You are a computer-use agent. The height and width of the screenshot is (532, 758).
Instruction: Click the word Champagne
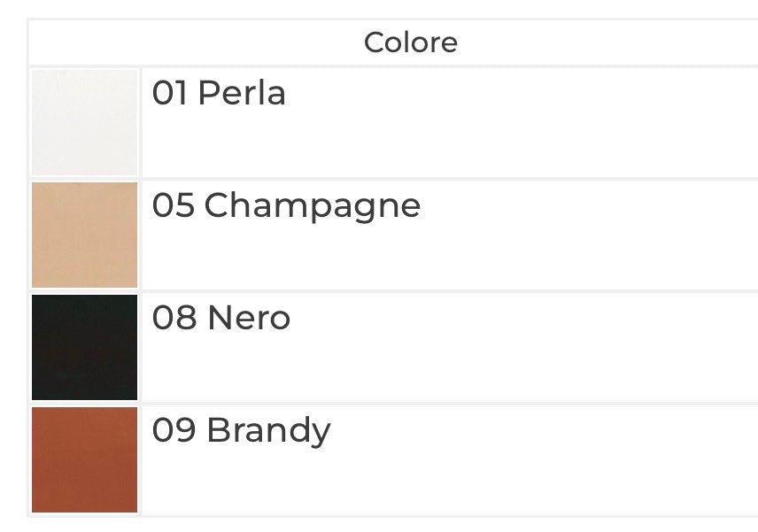point(313,206)
